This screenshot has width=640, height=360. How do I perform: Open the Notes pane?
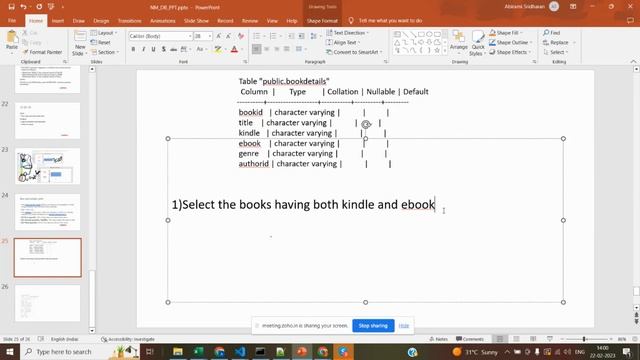click(438, 339)
